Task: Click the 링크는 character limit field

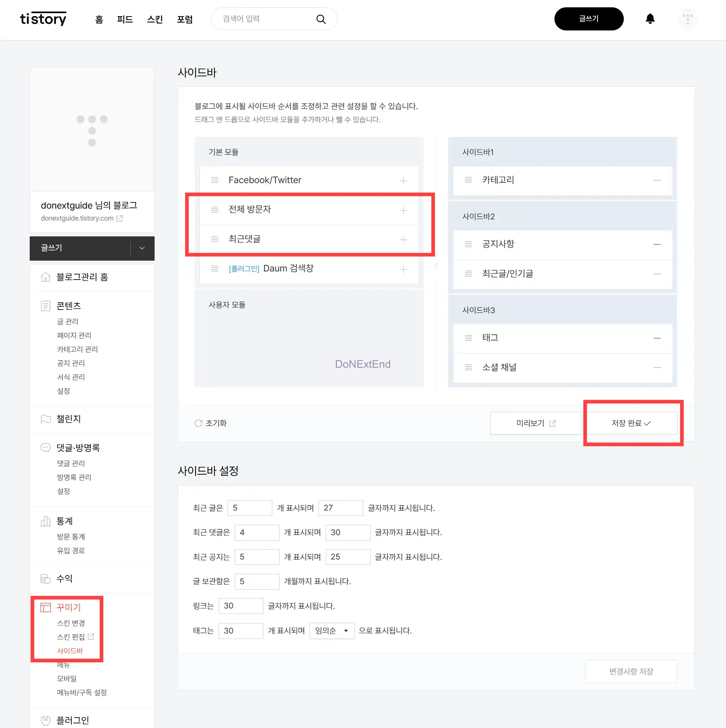Action: point(241,606)
